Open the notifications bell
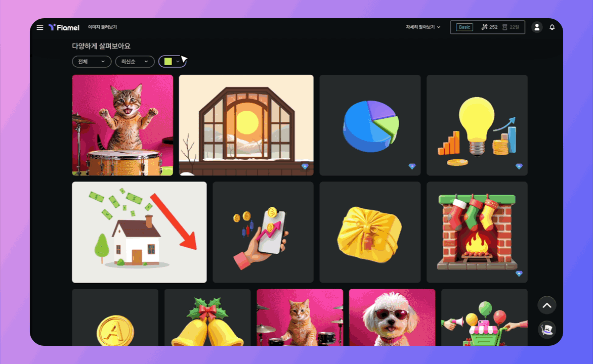This screenshot has width=593, height=364. click(x=552, y=27)
